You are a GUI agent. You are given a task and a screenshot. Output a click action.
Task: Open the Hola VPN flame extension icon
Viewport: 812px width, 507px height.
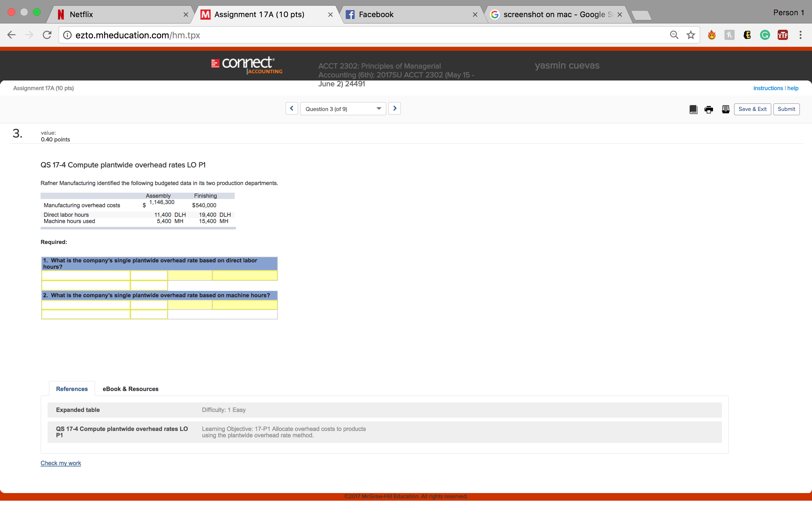coord(712,35)
